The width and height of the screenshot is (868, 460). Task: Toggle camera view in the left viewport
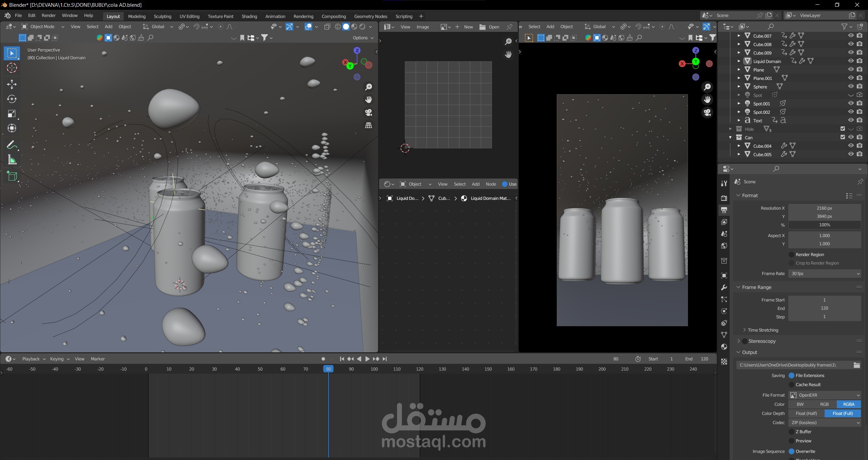pos(369,112)
